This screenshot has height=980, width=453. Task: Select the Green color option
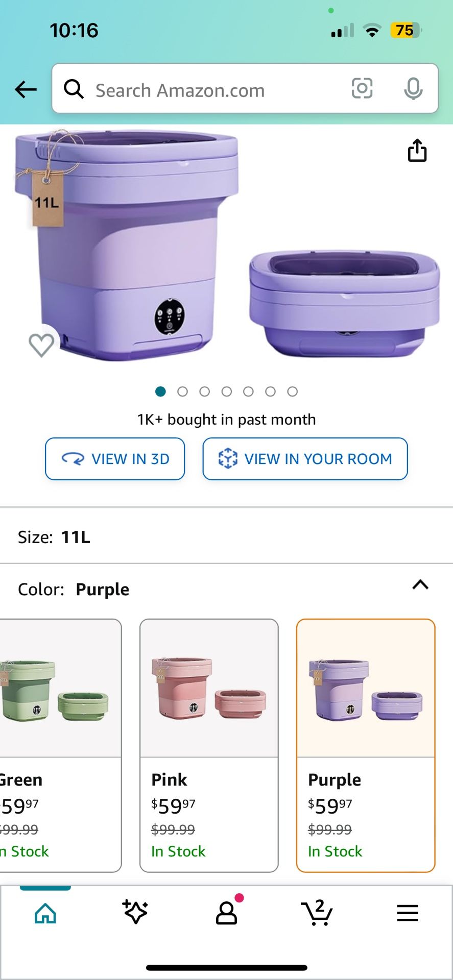[x=61, y=745]
